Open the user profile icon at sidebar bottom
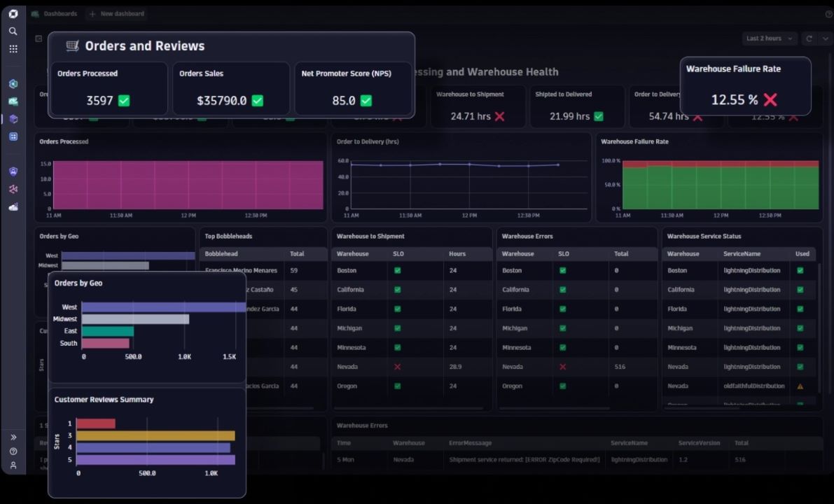 click(x=13, y=465)
